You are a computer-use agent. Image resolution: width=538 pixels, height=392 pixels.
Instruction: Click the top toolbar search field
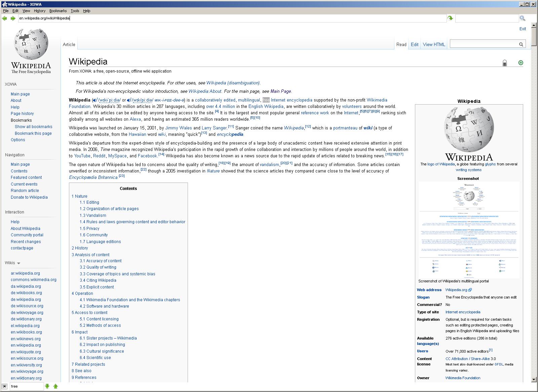[x=487, y=18]
